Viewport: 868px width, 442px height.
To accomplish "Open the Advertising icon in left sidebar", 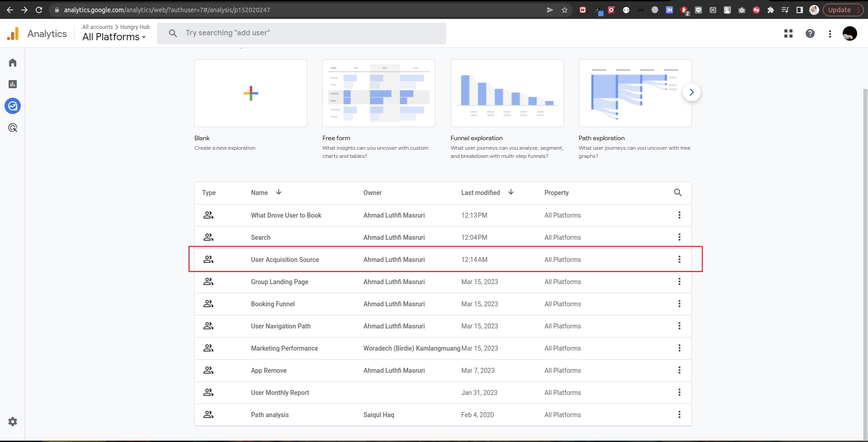I will tap(13, 128).
